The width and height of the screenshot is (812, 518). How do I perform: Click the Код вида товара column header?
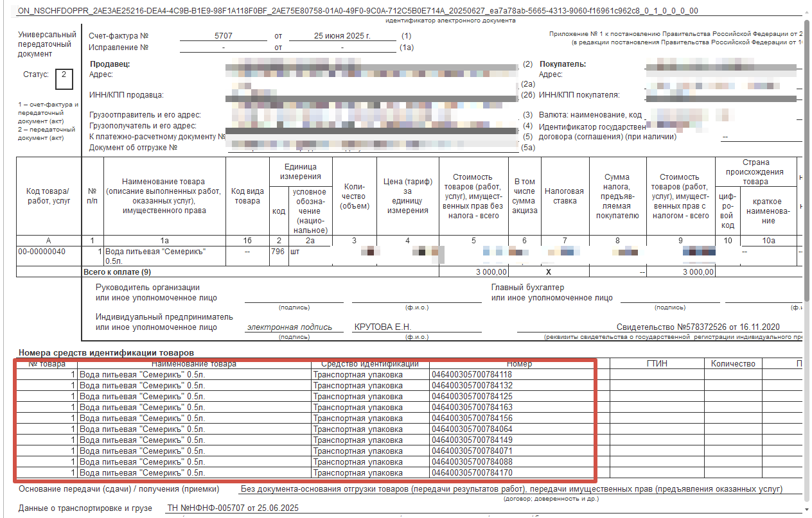click(246, 196)
